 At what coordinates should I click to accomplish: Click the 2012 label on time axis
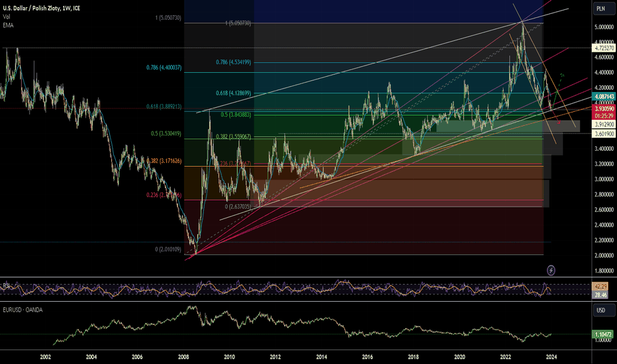(275, 357)
